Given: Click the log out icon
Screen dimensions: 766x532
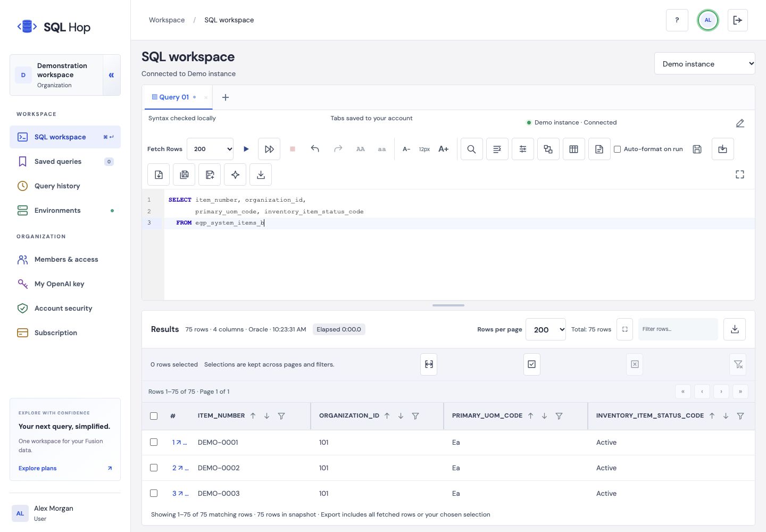Looking at the screenshot, I should 738,20.
